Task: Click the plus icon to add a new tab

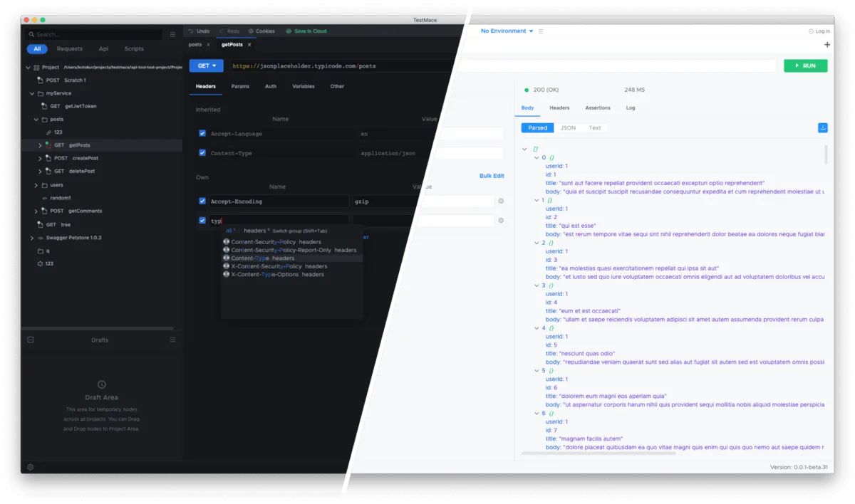Action: 826,44
